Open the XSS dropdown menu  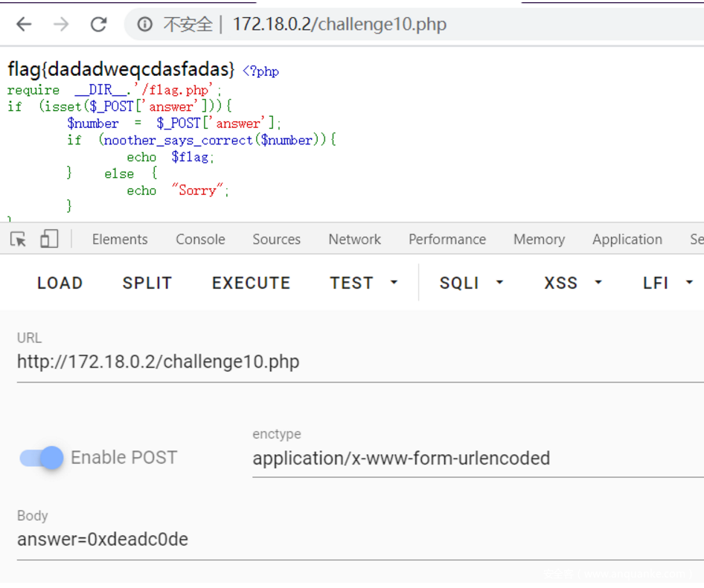(x=572, y=283)
